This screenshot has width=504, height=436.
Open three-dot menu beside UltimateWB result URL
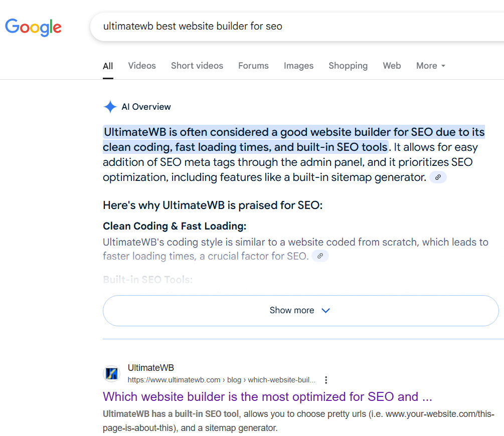[x=326, y=380]
